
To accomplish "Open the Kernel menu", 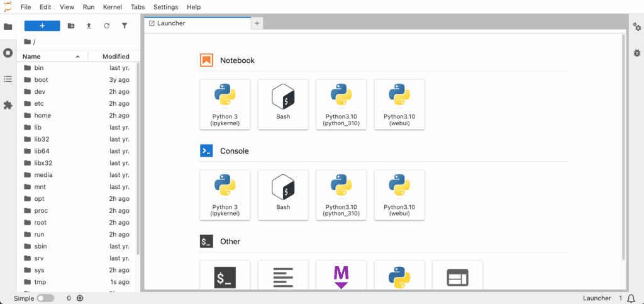I will pyautogui.click(x=113, y=7).
